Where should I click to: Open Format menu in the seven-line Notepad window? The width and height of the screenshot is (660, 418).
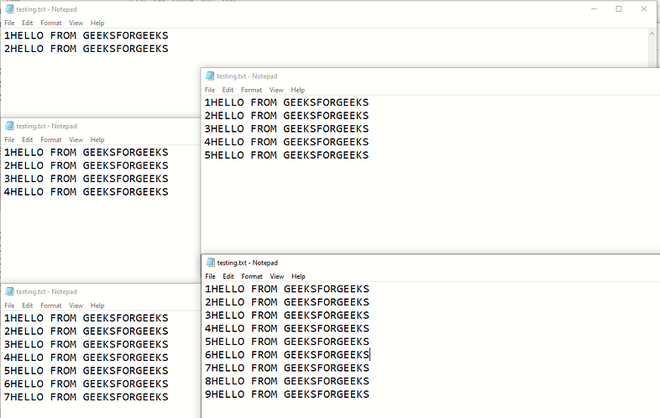click(x=51, y=305)
